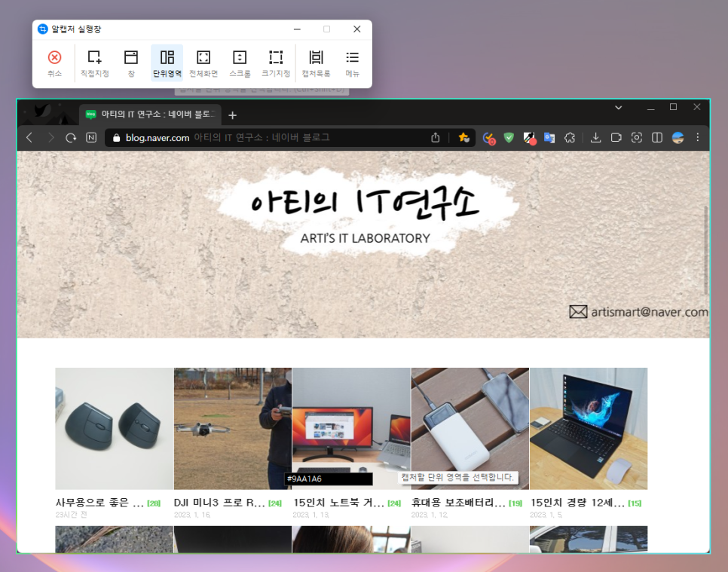
Task: Open the translate extension icon
Action: (549, 137)
